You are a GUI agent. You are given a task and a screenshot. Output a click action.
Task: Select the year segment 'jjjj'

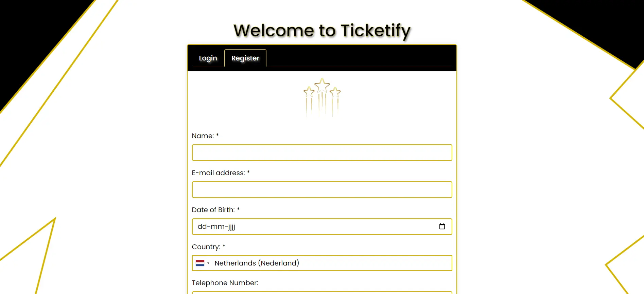(x=231, y=226)
